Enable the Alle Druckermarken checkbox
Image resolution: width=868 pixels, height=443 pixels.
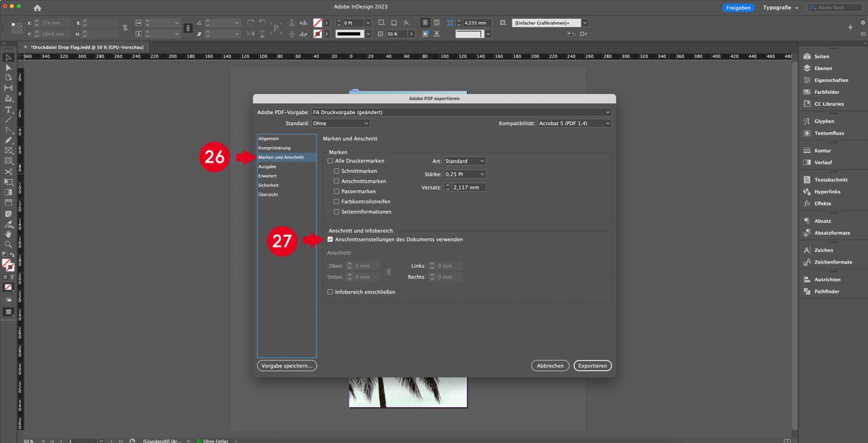(x=331, y=160)
